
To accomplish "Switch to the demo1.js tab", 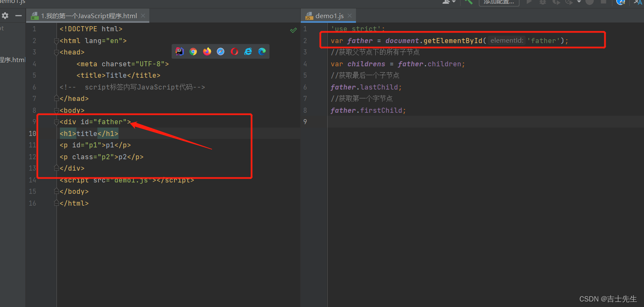I will pyautogui.click(x=329, y=16).
